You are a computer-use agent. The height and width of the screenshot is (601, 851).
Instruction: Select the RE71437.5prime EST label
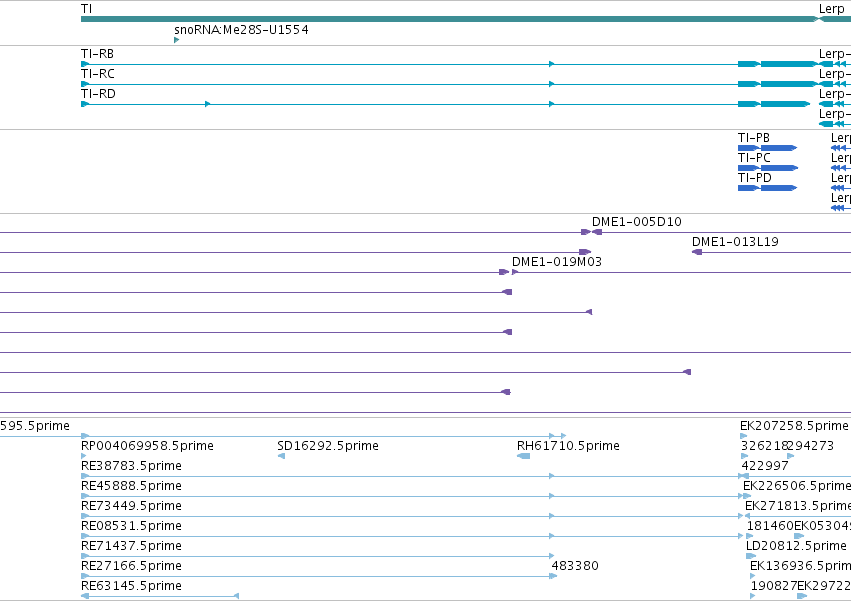tap(131, 546)
